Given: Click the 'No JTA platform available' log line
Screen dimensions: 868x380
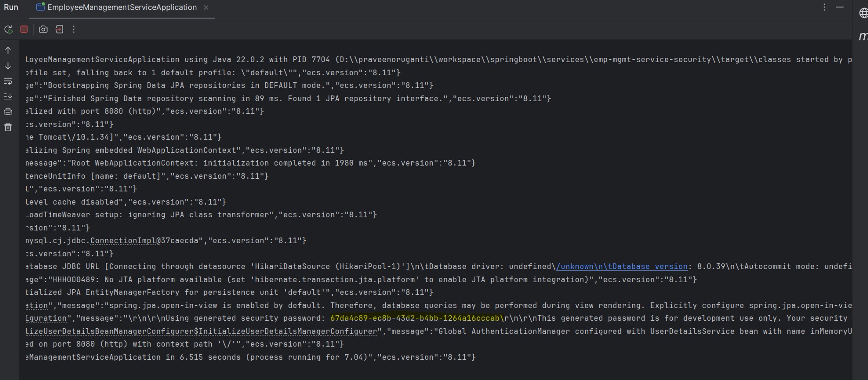Looking at the screenshot, I should 361,280.
